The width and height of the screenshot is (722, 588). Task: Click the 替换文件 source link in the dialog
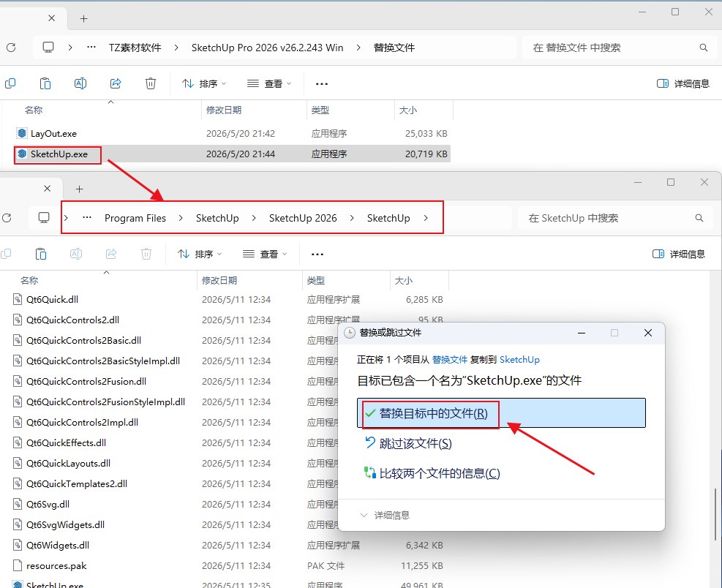coord(449,360)
